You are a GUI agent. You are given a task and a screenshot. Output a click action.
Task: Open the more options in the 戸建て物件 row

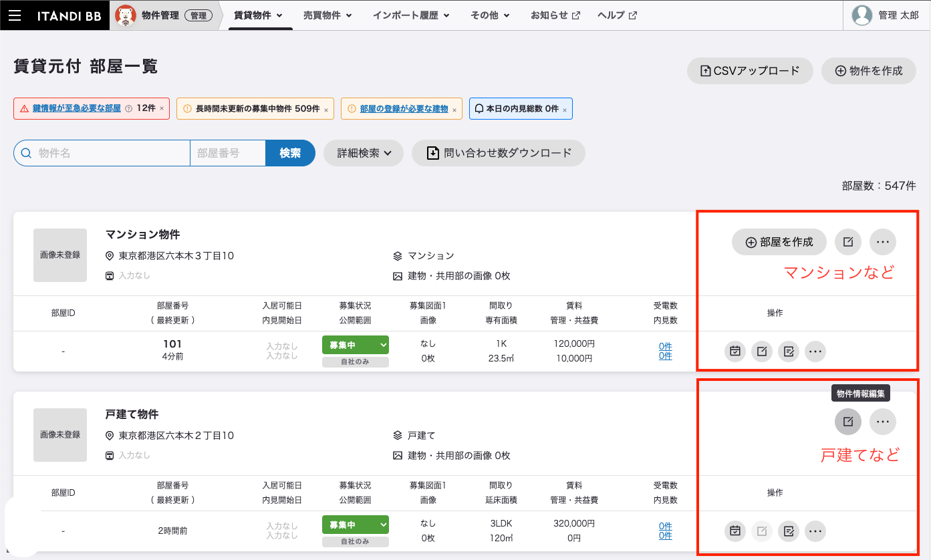click(x=815, y=531)
